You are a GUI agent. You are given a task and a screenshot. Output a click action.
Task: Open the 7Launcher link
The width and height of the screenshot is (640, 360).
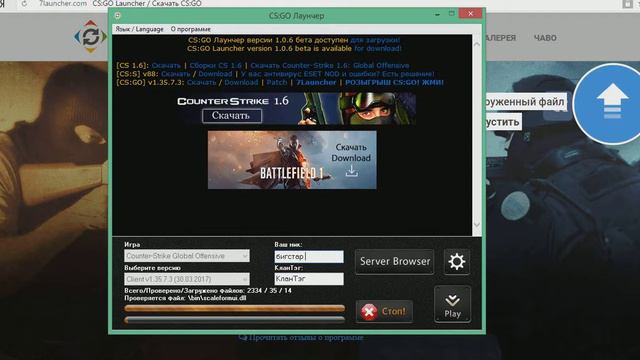316,82
